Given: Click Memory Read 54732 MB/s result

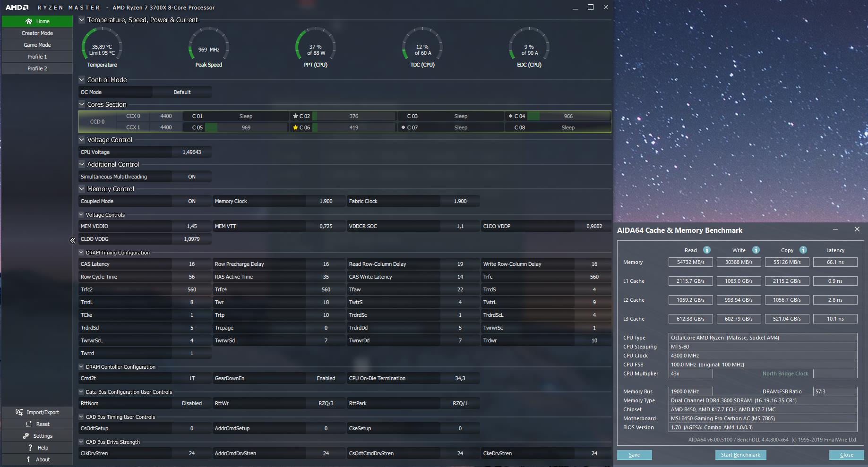Looking at the screenshot, I should coord(691,262).
